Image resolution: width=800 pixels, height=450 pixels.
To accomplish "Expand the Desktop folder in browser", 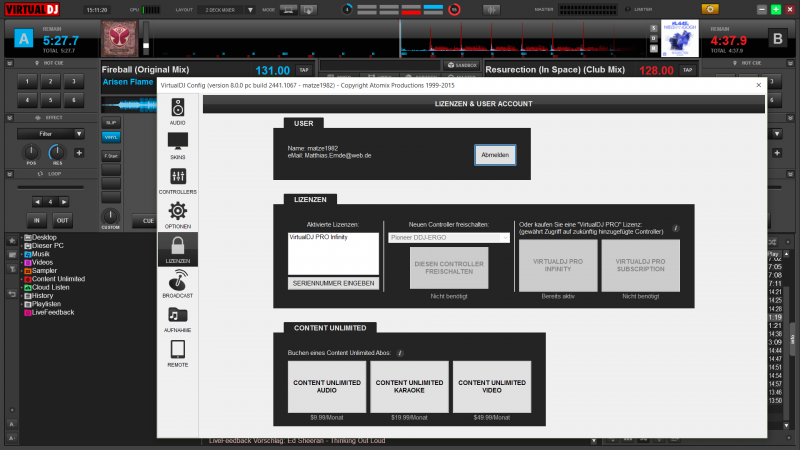I will [22, 237].
